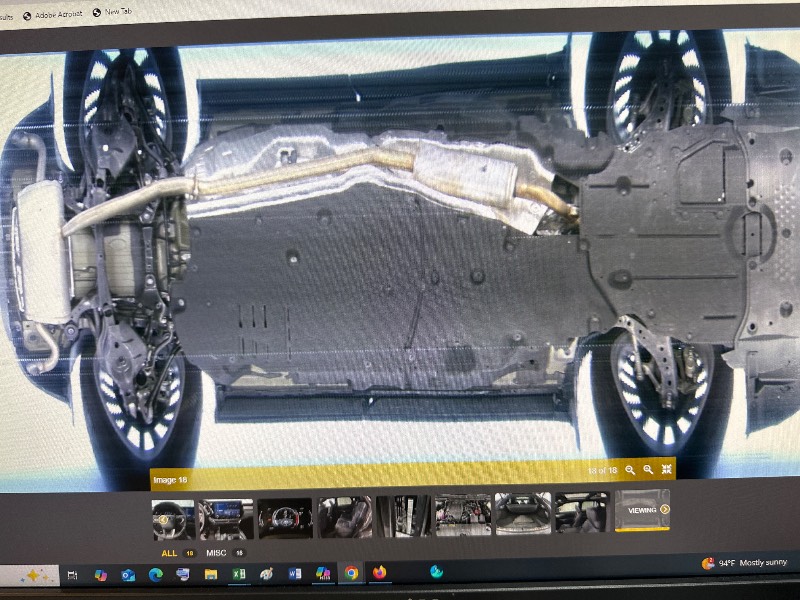800x600 pixels.
Task: Open Google Chrome from the taskbar
Action: 351,573
